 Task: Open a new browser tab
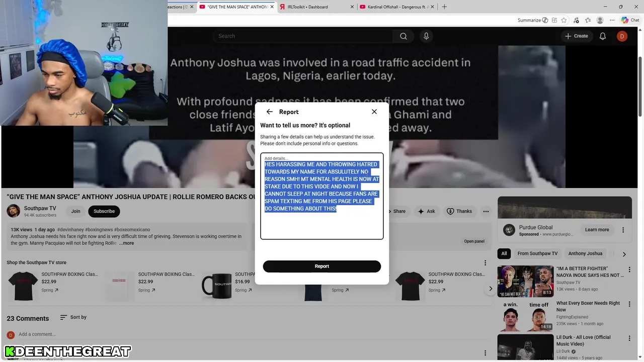[x=444, y=7]
